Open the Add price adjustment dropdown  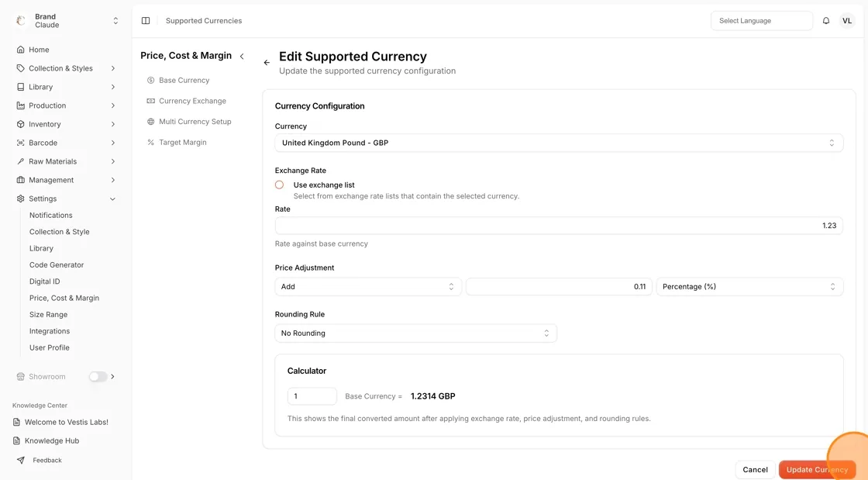point(368,287)
